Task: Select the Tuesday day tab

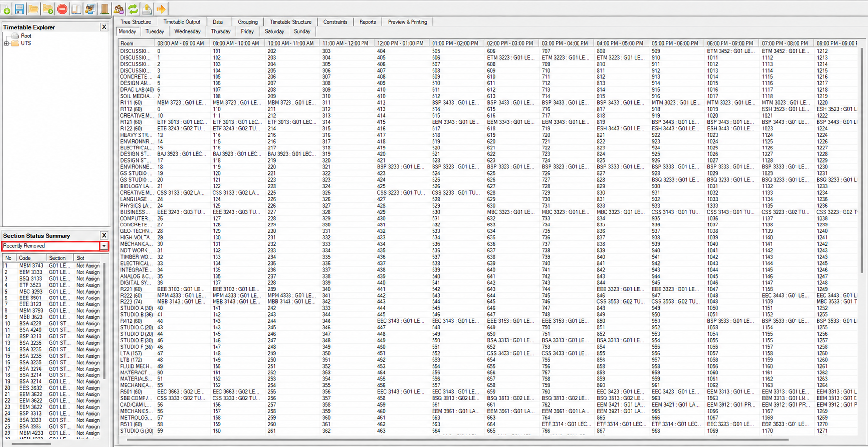Action: pos(155,31)
